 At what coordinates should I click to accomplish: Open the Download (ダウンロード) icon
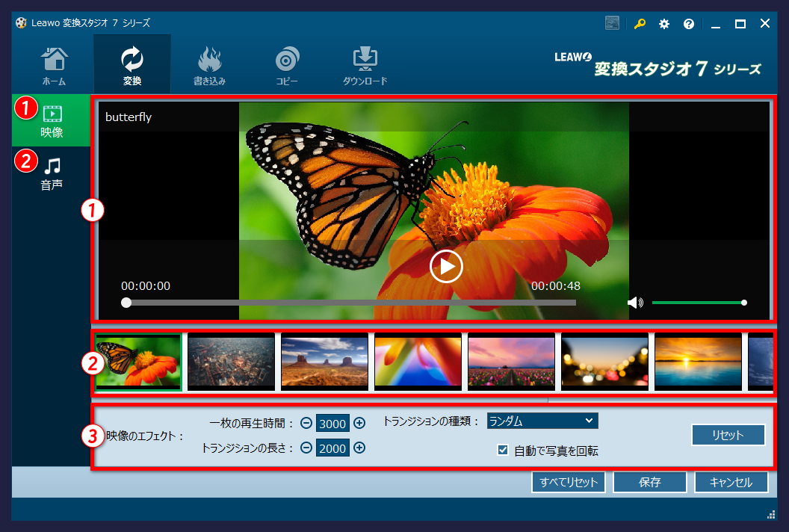point(365,64)
